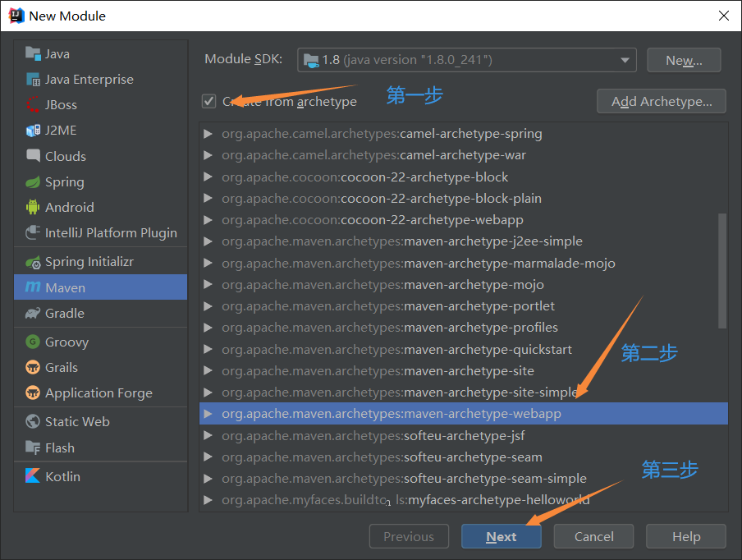742x560 pixels.
Task: Click the Spring leaf icon
Action: (33, 181)
